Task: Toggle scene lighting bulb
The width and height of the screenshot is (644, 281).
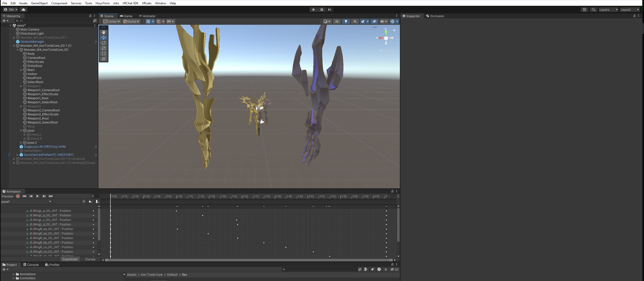Action: [346, 21]
